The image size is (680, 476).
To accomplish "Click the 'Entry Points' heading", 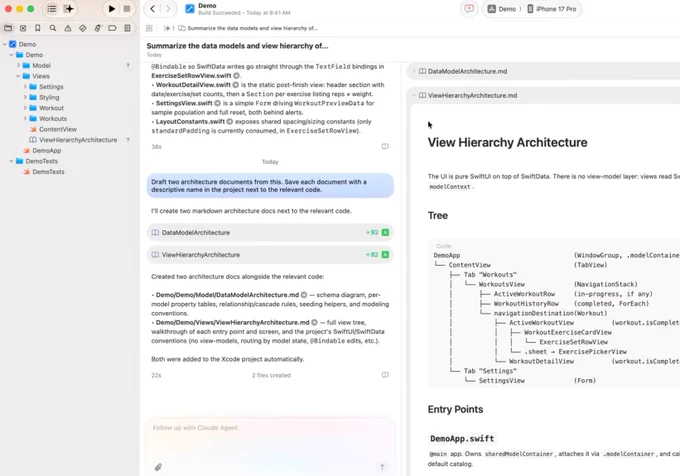I will coord(455,409).
